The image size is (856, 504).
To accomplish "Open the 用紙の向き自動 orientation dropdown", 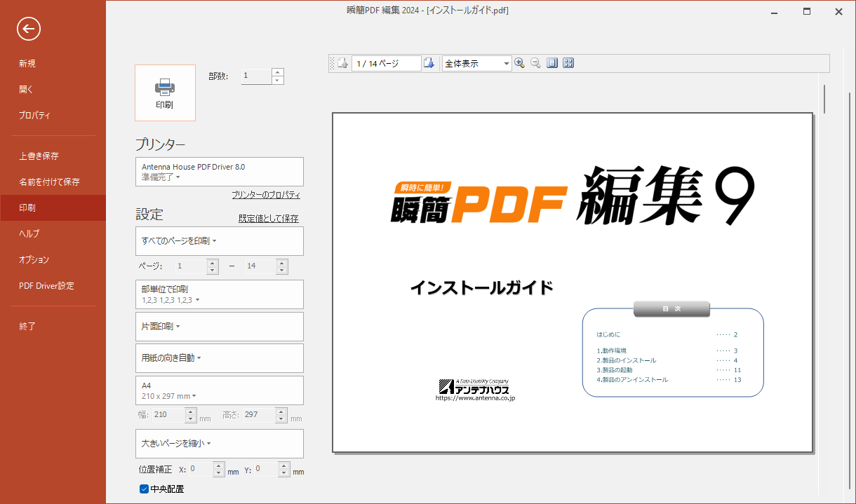I will [x=219, y=358].
